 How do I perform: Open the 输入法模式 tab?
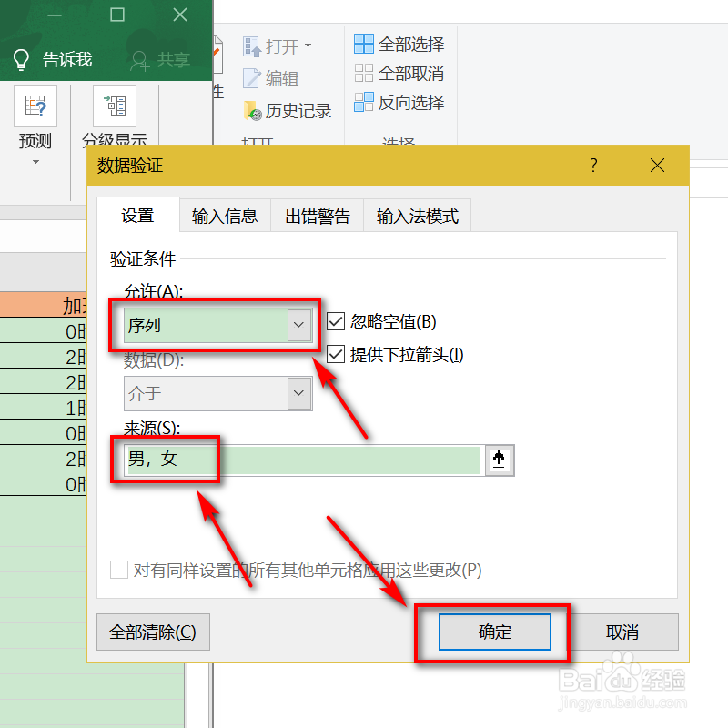(x=417, y=216)
